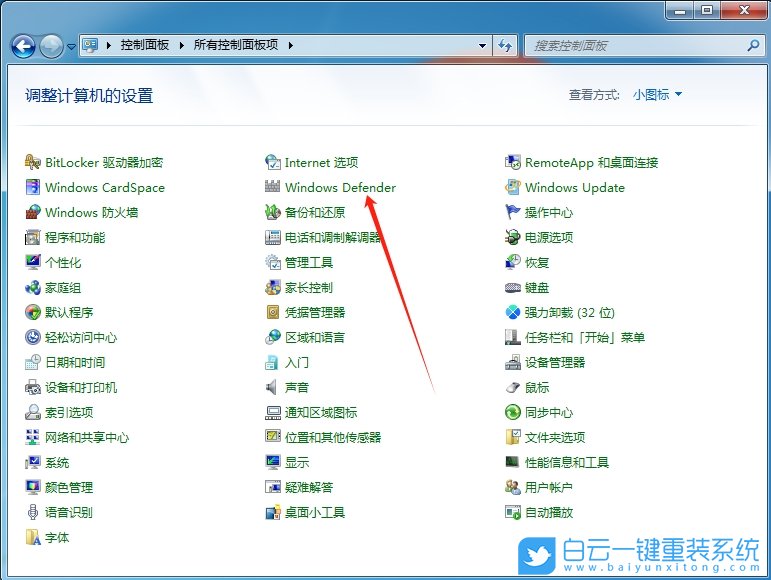The height and width of the screenshot is (580, 771).
Task: Go back with the Back arrow button
Action: (23, 47)
